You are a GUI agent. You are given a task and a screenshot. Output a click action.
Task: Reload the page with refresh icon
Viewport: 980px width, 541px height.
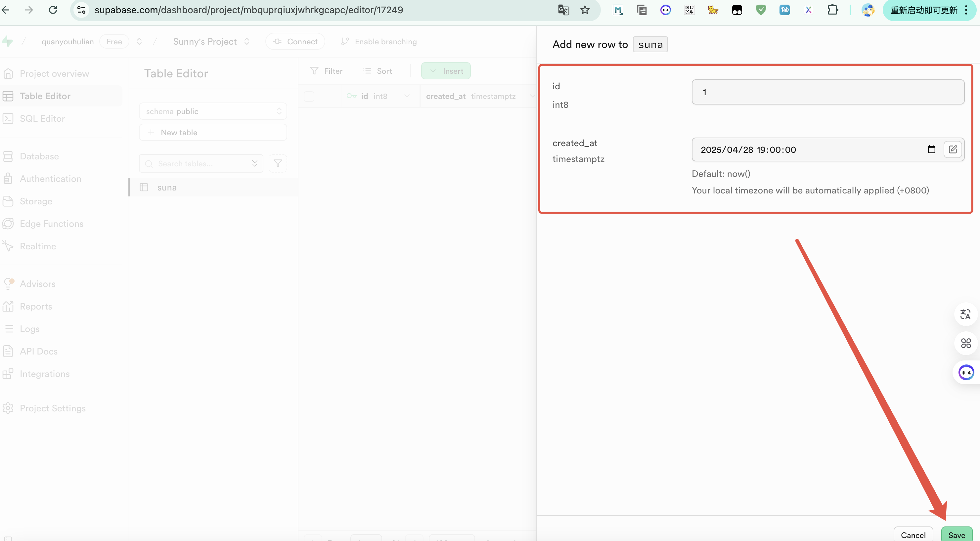[x=53, y=10]
